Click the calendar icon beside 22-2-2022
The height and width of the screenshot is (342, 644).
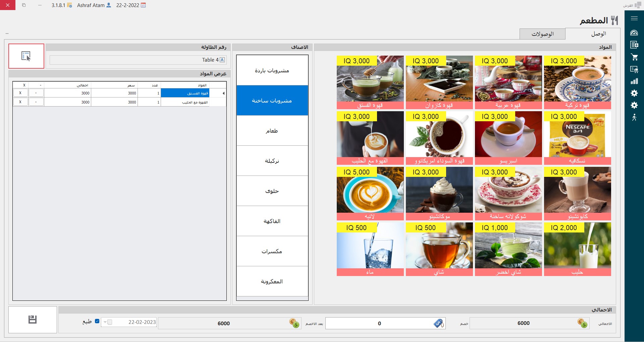pyautogui.click(x=143, y=5)
